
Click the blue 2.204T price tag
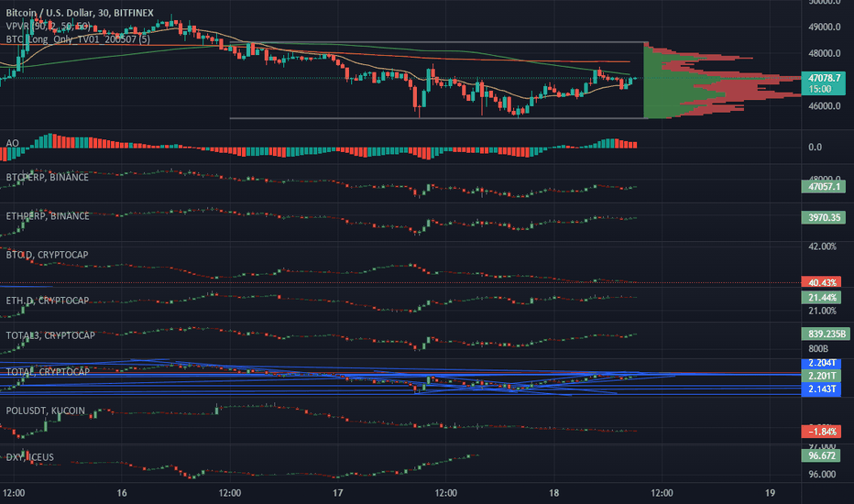point(821,363)
